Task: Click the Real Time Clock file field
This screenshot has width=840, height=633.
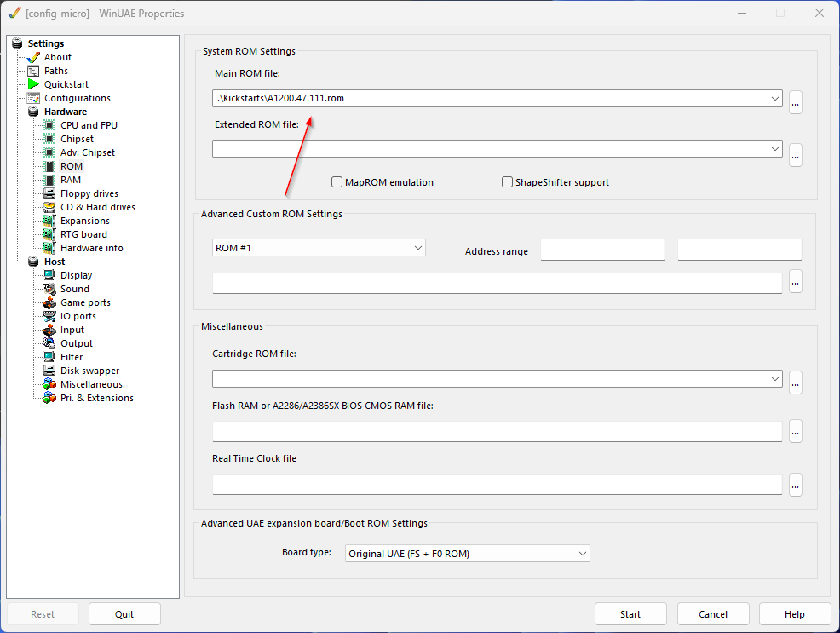Action: (498, 484)
